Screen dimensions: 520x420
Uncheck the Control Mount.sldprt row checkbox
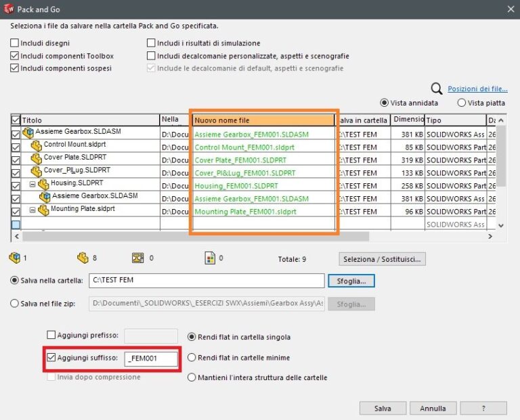pos(16,147)
